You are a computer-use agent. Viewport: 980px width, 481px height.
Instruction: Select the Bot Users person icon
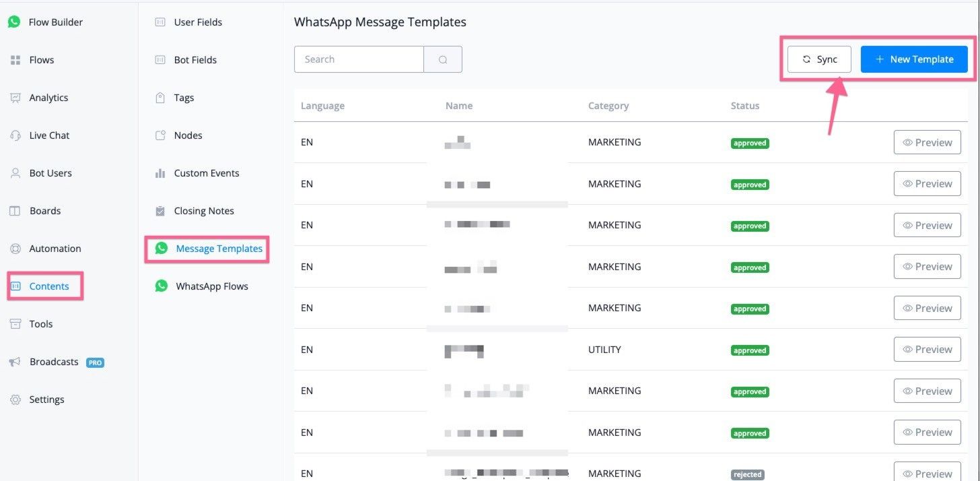point(15,173)
